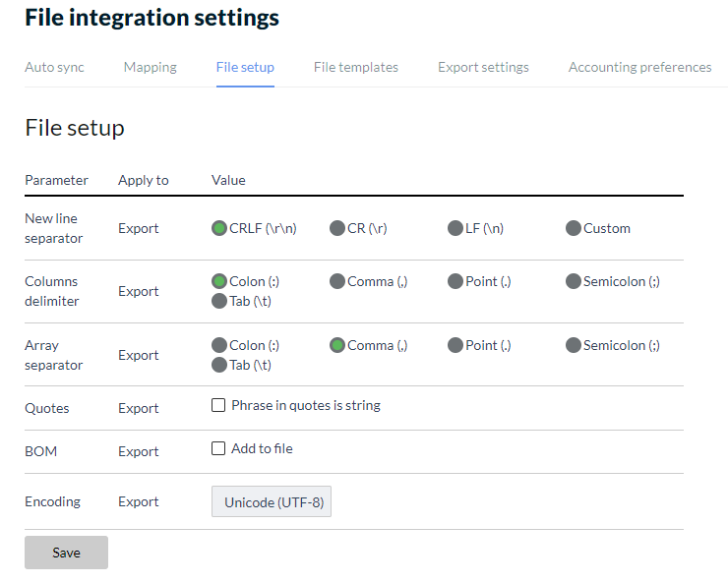Viewport: 728px width, 583px height.
Task: Select Tab as array separator
Action: (x=219, y=365)
